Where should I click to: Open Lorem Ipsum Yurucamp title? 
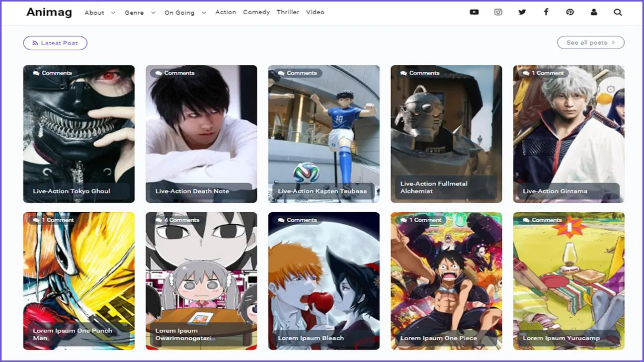pyautogui.click(x=561, y=338)
